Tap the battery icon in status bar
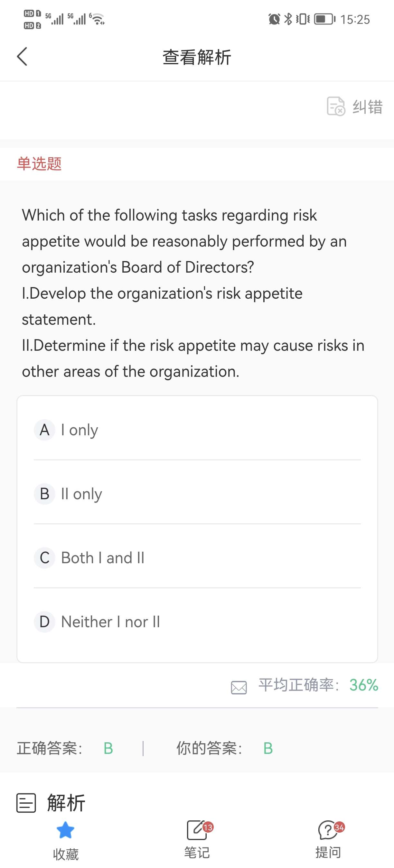The image size is (394, 868). 324,19
